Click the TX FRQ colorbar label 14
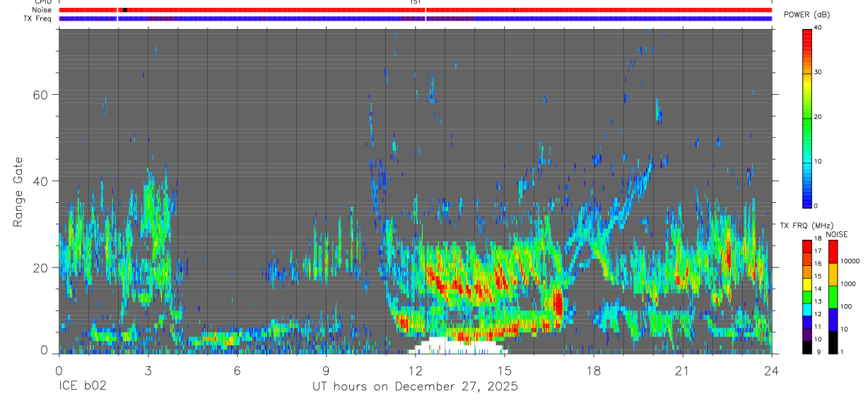This screenshot has height=401, width=868. tap(819, 289)
